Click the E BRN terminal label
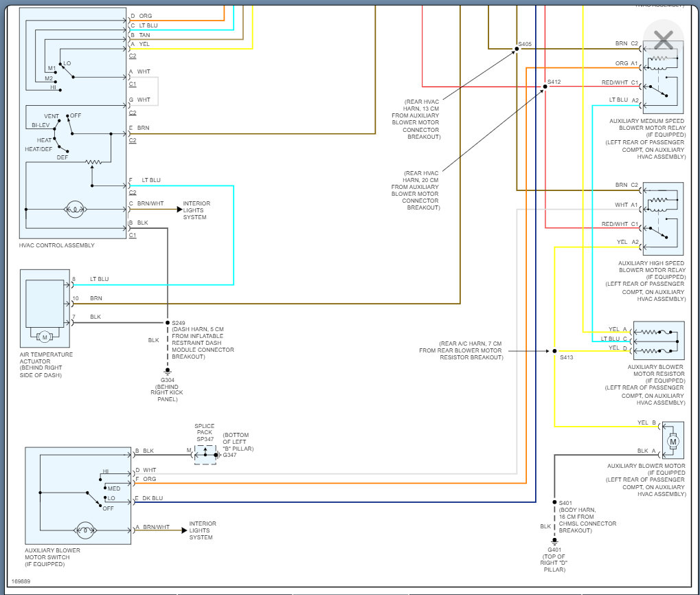The height and width of the screenshot is (595, 700). pyautogui.click(x=139, y=128)
